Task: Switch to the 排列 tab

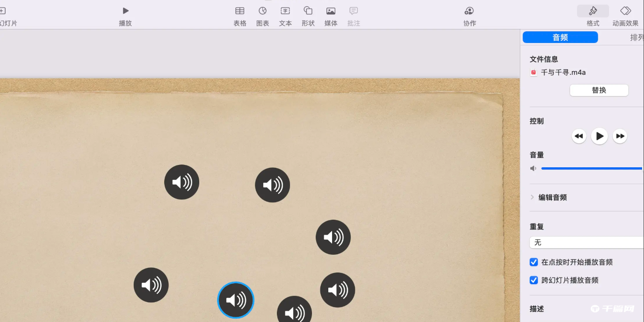Action: click(x=636, y=37)
